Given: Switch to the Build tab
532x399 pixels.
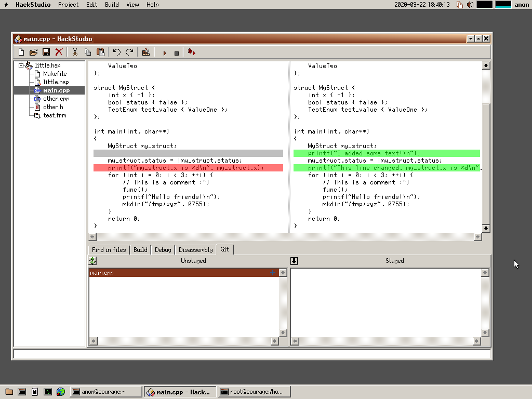Looking at the screenshot, I should click(140, 250).
